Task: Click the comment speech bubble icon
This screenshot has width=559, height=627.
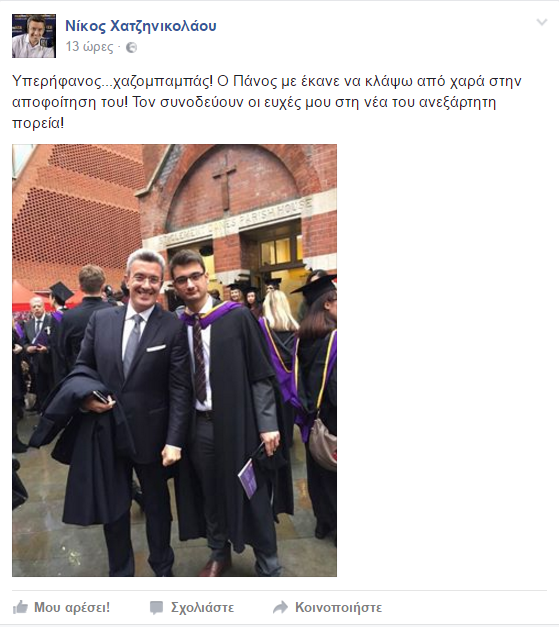Action: [156, 607]
